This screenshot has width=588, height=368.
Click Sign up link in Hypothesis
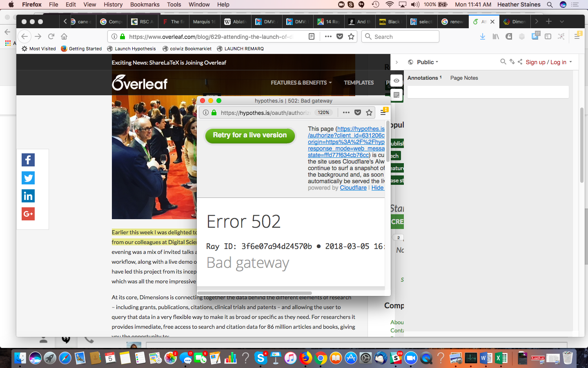pyautogui.click(x=535, y=62)
